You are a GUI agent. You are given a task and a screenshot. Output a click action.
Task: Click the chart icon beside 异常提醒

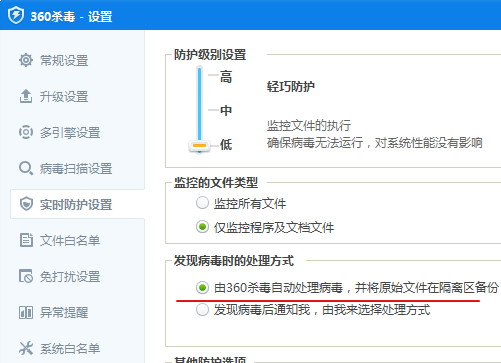coord(26,312)
